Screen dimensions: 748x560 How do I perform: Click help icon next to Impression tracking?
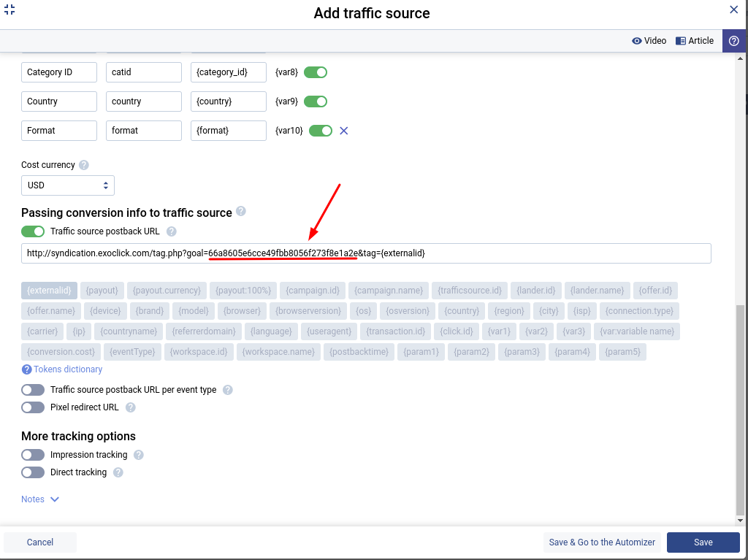(x=139, y=455)
